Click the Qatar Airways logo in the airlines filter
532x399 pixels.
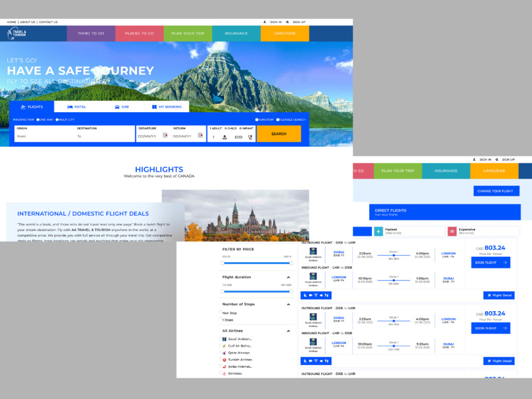[225, 353]
